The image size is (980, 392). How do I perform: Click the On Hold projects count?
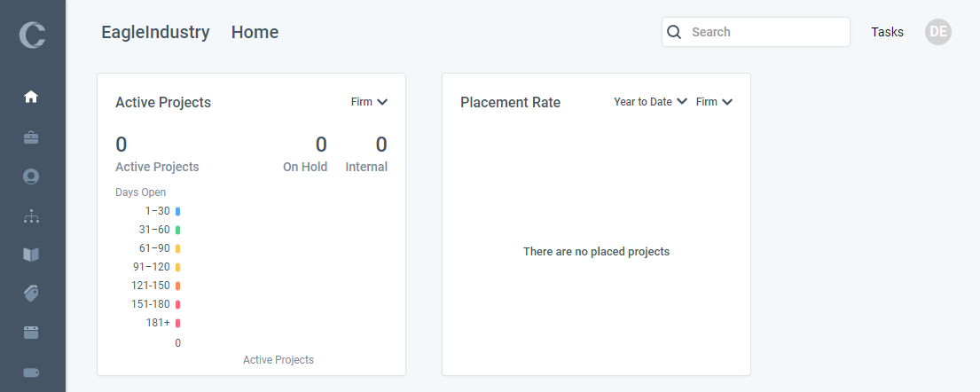320,145
